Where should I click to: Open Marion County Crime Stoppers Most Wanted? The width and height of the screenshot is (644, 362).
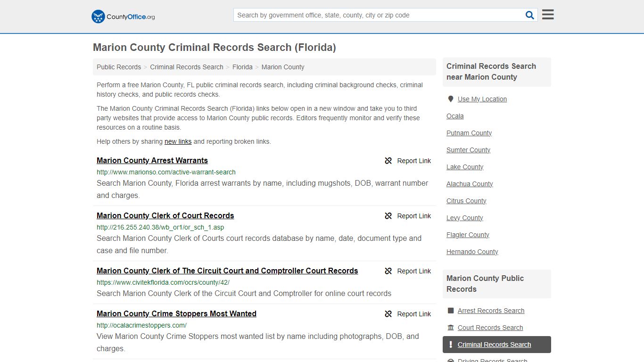tap(176, 313)
